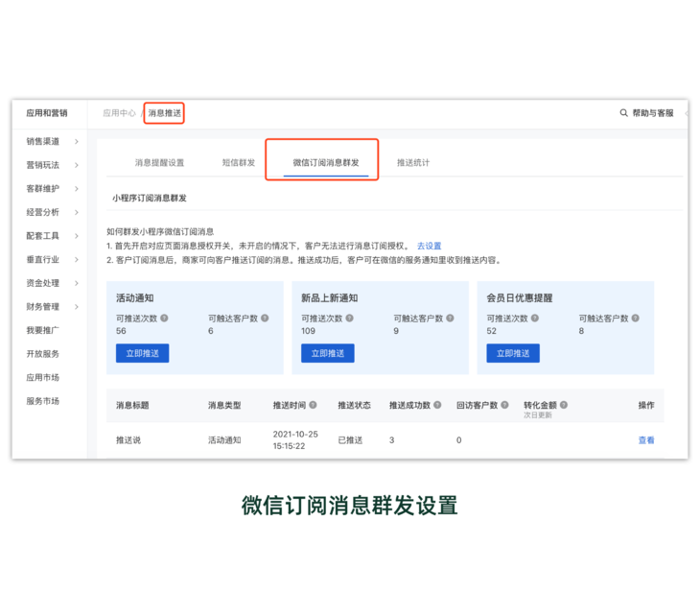Click 新品上新通知 card title
The image size is (700, 615).
330,297
